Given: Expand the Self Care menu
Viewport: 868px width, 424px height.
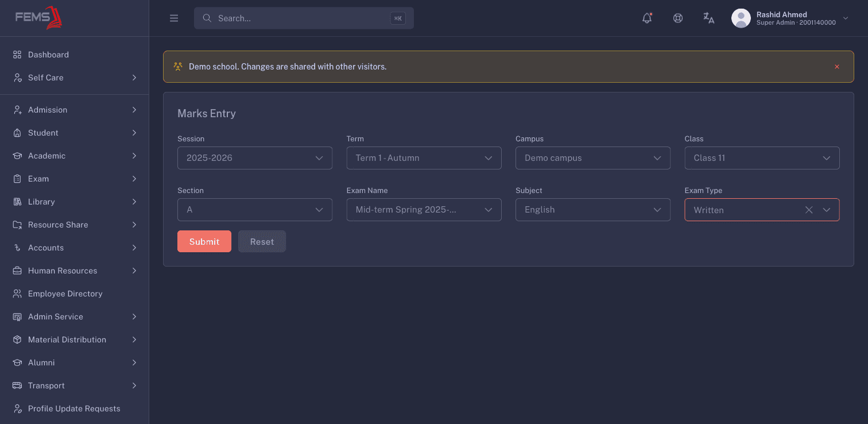Looking at the screenshot, I should pyautogui.click(x=75, y=78).
